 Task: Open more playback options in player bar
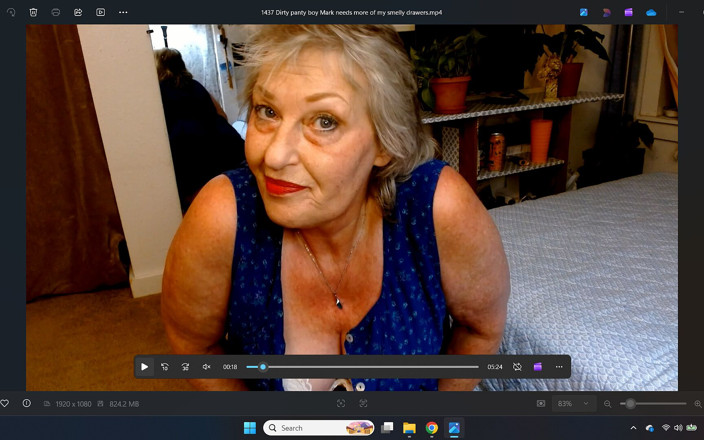point(559,367)
